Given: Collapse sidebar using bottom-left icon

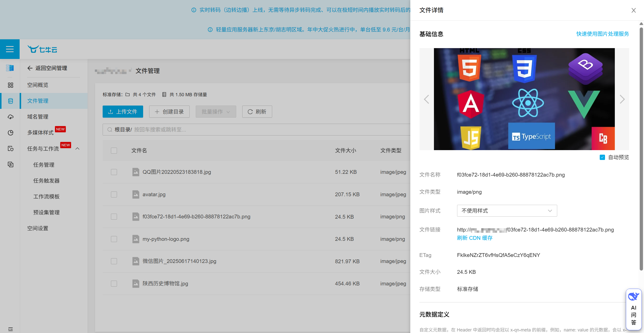Looking at the screenshot, I should [x=10, y=329].
